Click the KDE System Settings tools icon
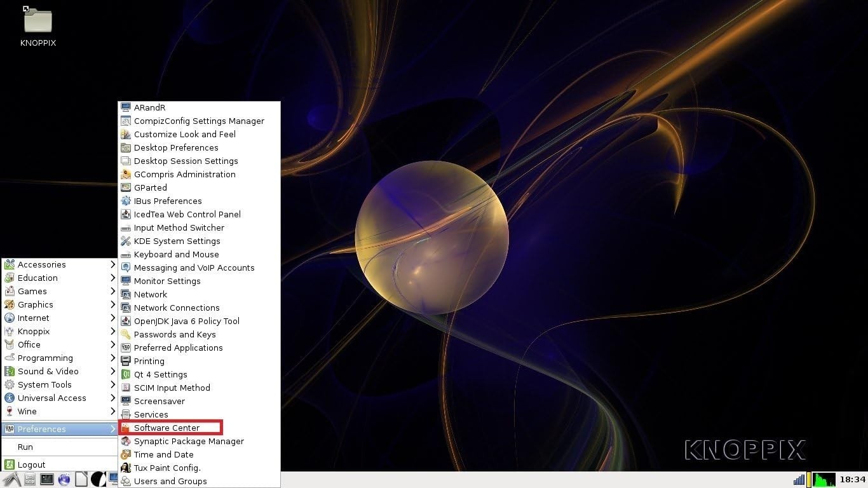The height and width of the screenshot is (488, 868). [126, 241]
